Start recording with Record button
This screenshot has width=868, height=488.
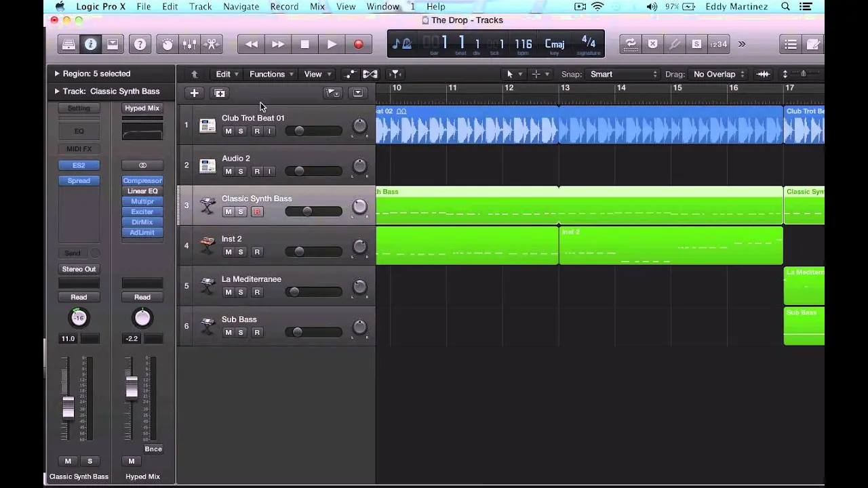pos(359,44)
